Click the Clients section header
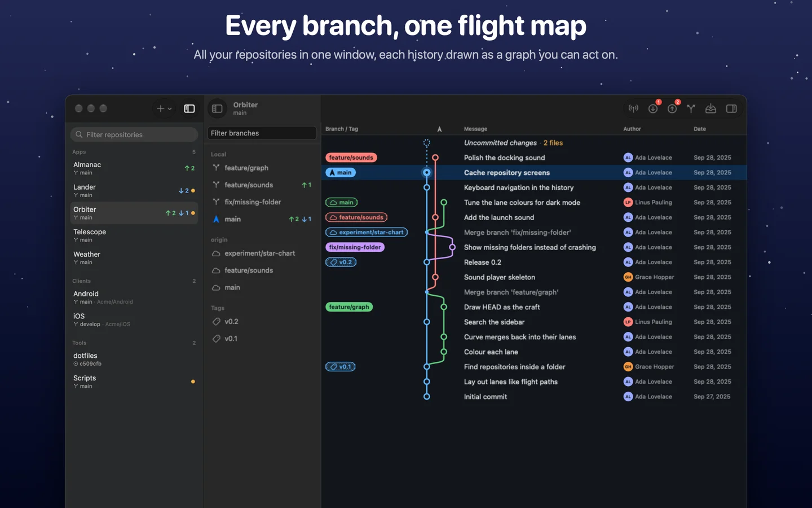 tap(81, 281)
